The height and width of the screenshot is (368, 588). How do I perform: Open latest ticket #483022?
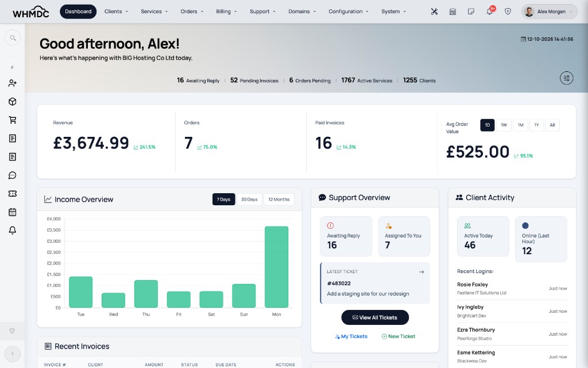[375, 283]
